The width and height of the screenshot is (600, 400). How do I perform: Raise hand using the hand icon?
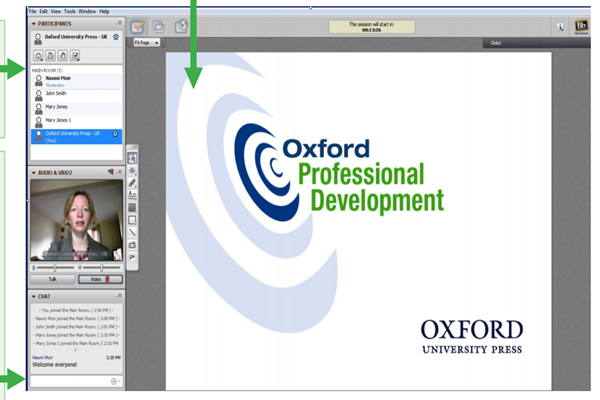pos(63,56)
